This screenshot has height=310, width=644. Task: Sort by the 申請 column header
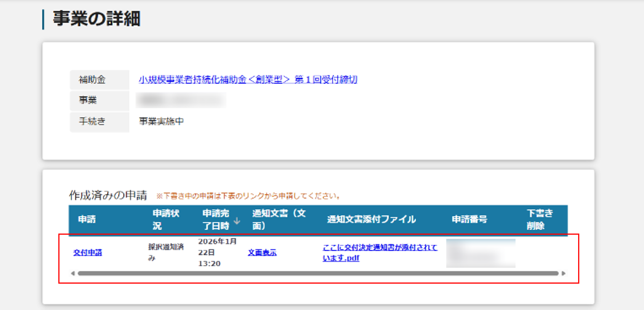coord(87,220)
